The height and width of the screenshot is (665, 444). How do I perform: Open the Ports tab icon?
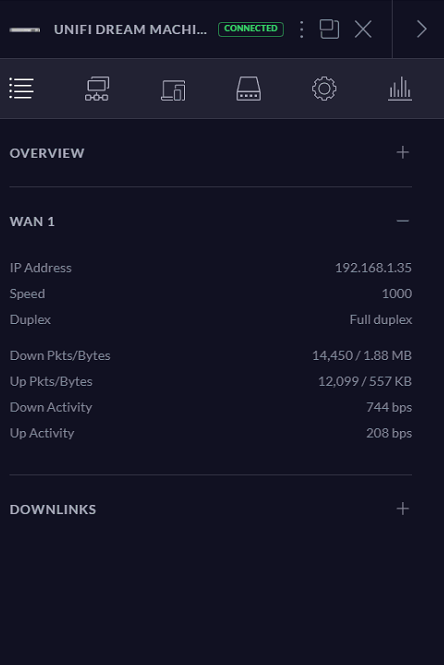pos(249,89)
